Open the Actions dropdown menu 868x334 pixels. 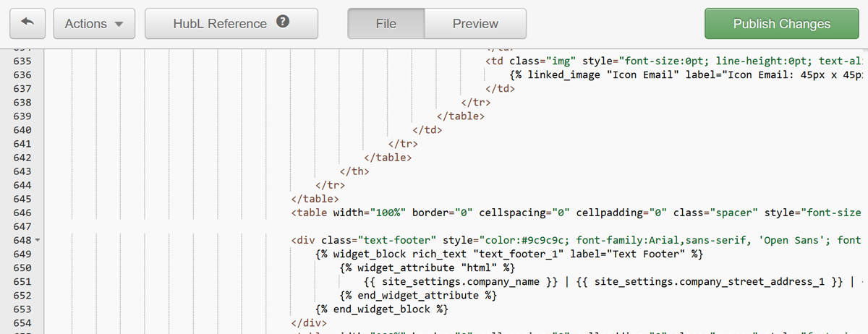point(94,24)
